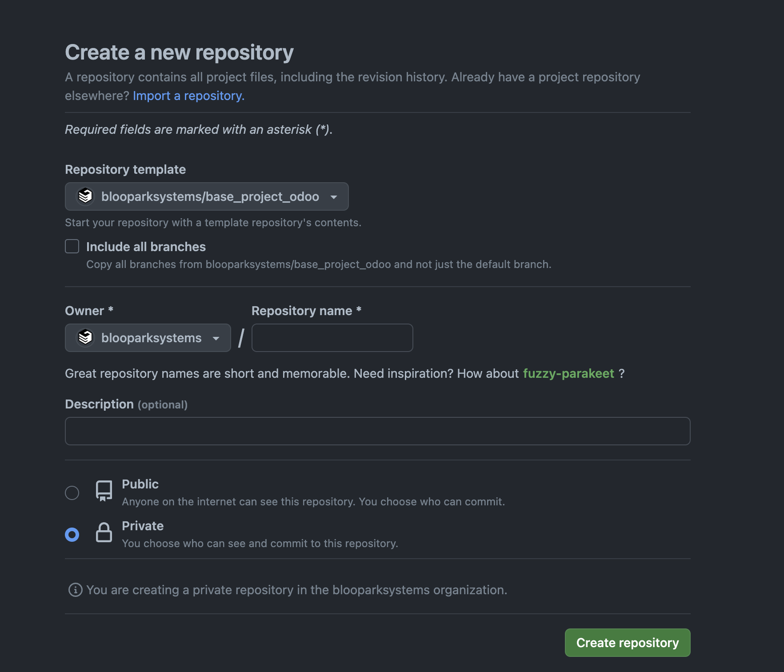Image resolution: width=784 pixels, height=672 pixels.
Task: Click the Include all branches label
Action: tap(146, 247)
